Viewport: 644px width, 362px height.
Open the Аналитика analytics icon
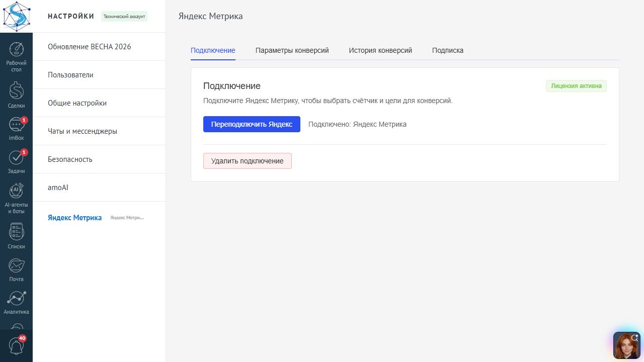[17, 303]
